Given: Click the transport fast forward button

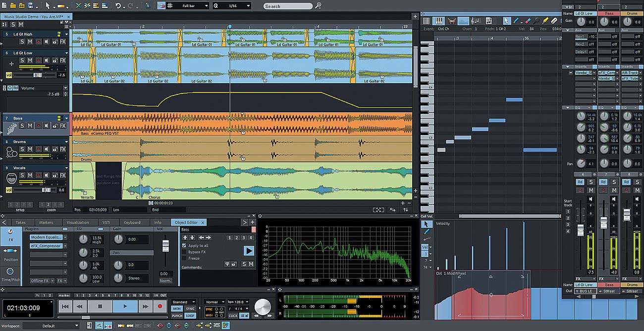Looking at the screenshot, I should [145, 307].
